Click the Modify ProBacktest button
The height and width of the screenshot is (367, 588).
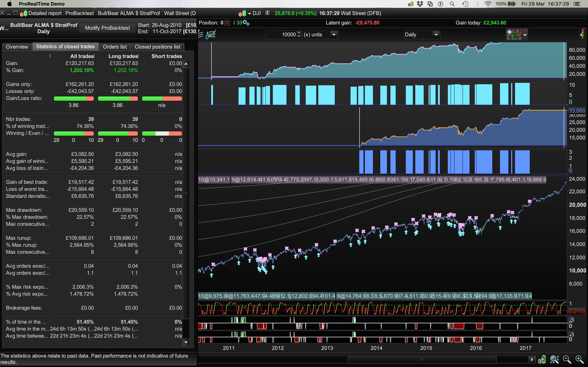coord(107,28)
